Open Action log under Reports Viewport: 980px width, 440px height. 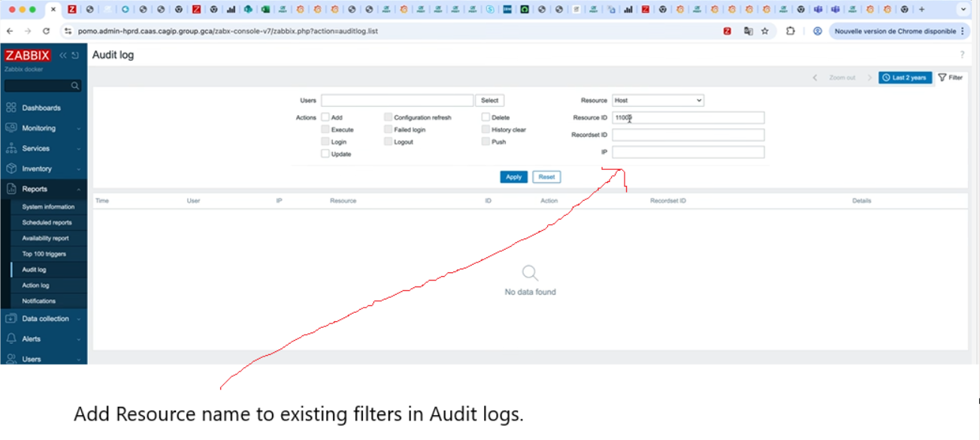pos(36,286)
